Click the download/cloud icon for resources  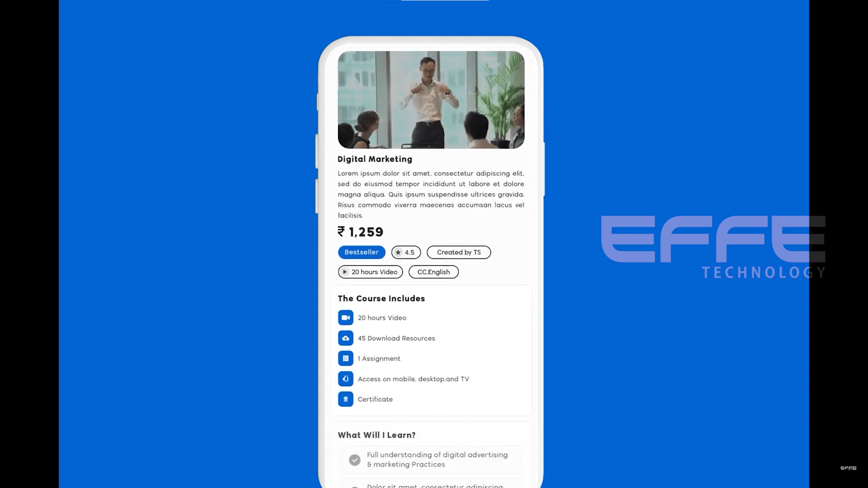click(345, 338)
